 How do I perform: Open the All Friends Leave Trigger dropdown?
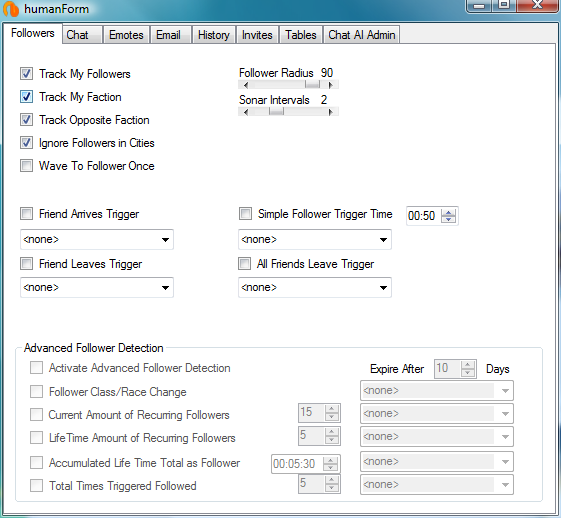[x=315, y=287]
